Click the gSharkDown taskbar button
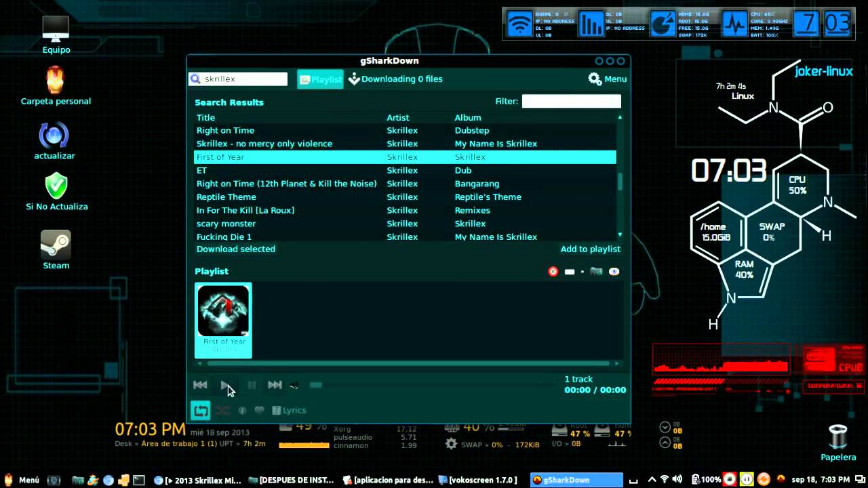The image size is (868, 488). point(575,480)
